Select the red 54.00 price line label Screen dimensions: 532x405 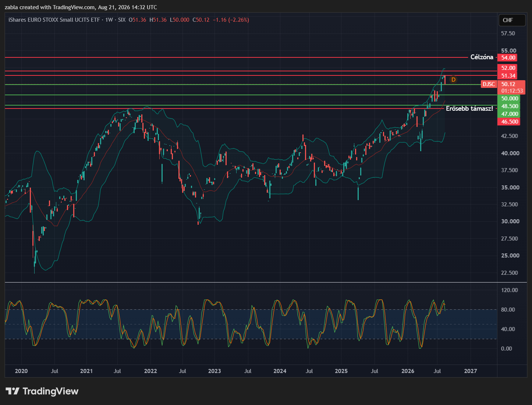(x=508, y=57)
